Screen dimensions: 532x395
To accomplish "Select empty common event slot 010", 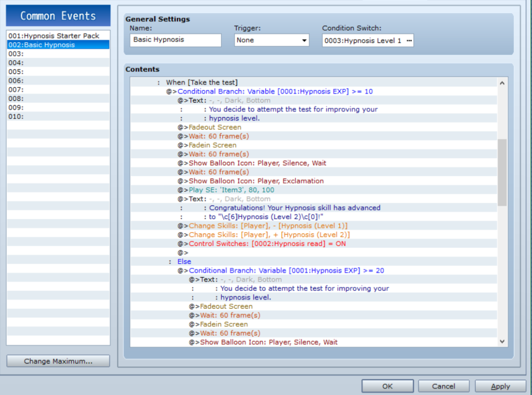I will coord(58,117).
